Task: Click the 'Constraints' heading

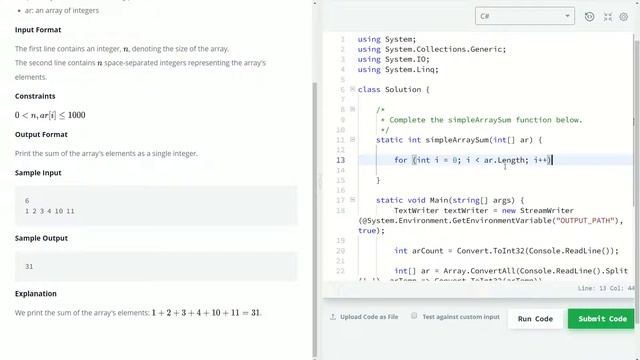Action: [x=35, y=96]
